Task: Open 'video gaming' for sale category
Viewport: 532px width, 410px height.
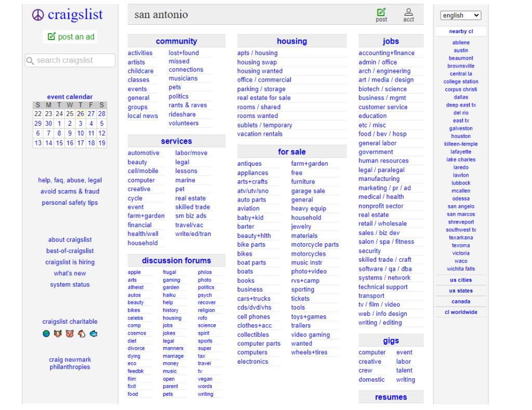Action: 310,335
